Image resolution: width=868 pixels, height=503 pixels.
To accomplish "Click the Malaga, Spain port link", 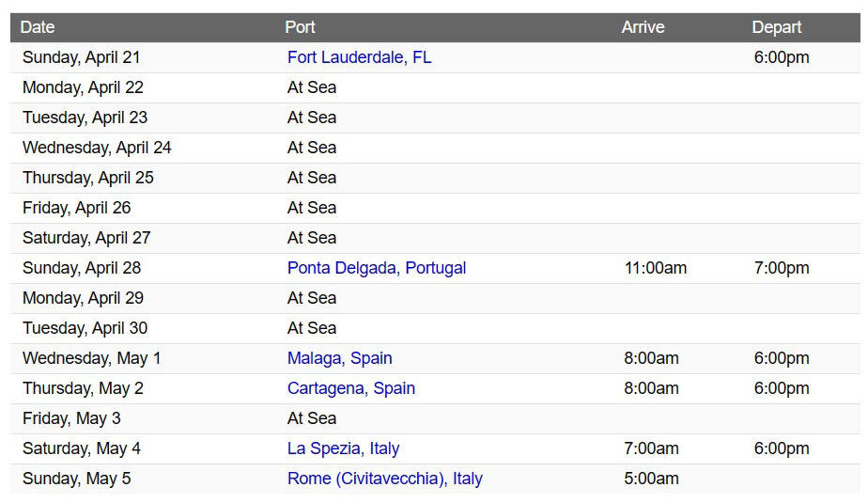I will 339,358.
